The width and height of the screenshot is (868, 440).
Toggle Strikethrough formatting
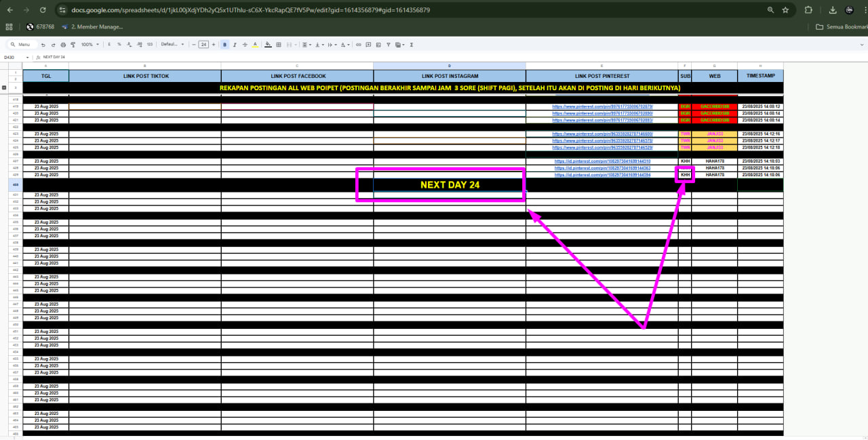(x=245, y=45)
